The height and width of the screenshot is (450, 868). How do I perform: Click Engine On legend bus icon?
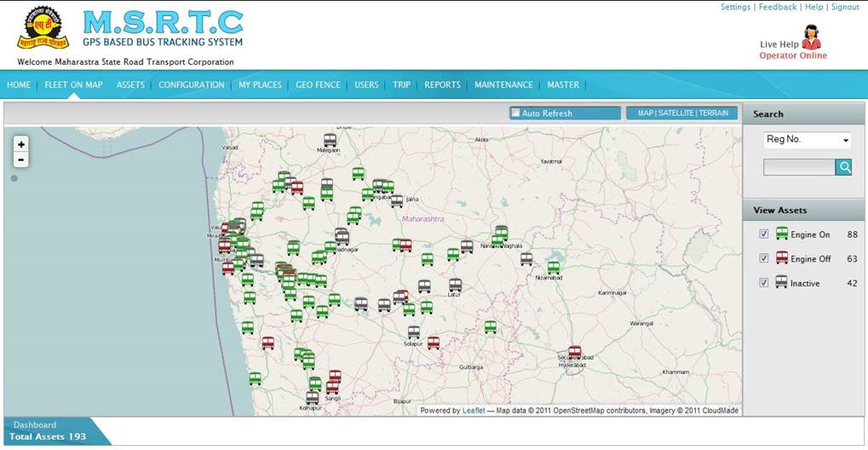click(x=782, y=234)
